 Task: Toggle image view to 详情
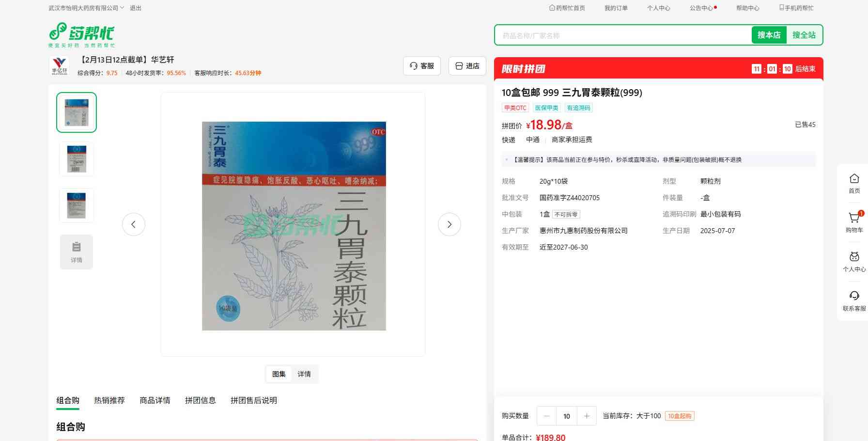(x=304, y=374)
